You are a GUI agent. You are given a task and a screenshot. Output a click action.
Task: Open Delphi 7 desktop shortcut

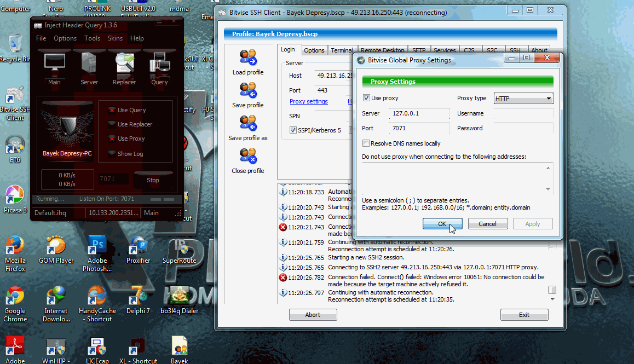[x=139, y=301]
